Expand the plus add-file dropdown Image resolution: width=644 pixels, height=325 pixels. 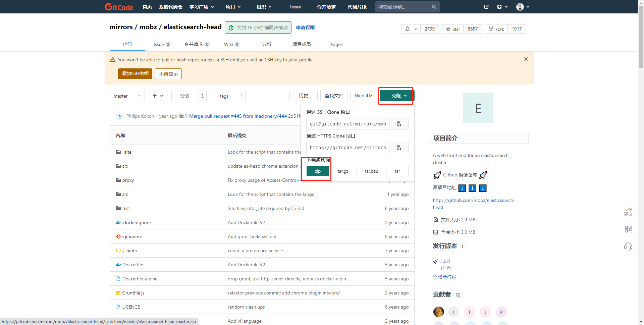[x=158, y=96]
